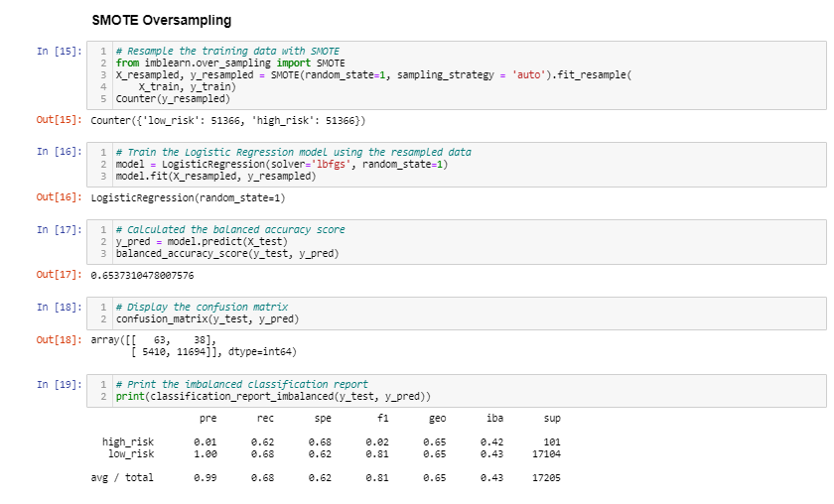Screen dimensions: 834x504
Task: Click the confusion_matrix(y_test, y_pred) line
Action: click(208, 319)
